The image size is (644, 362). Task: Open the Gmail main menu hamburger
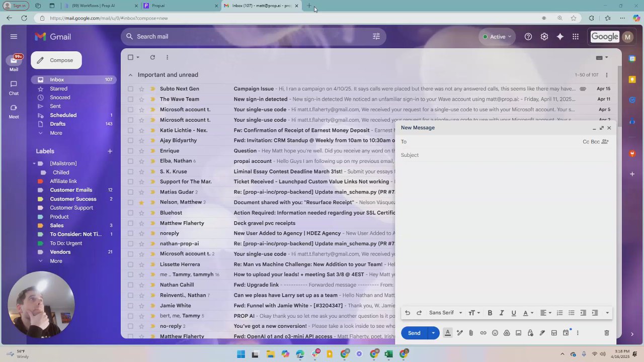click(14, 37)
